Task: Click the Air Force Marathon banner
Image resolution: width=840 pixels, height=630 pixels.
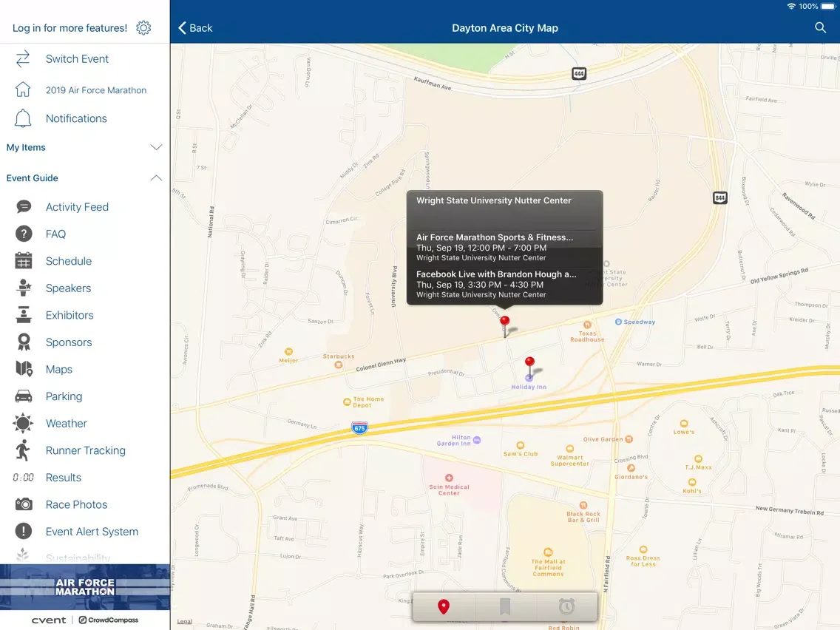Action: point(84,586)
